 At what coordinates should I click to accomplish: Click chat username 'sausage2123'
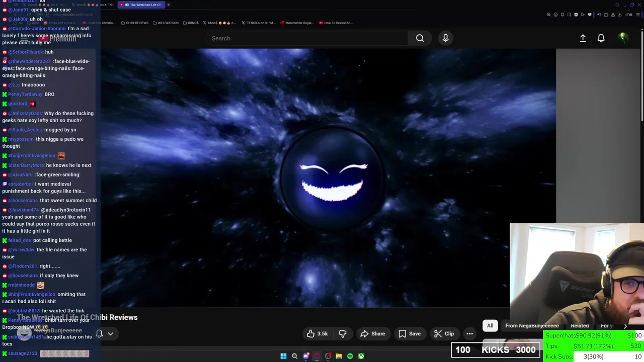tap(23, 353)
